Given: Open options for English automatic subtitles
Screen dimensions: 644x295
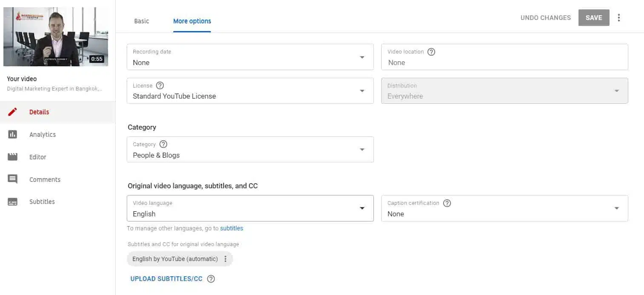Looking at the screenshot, I should click(225, 259).
